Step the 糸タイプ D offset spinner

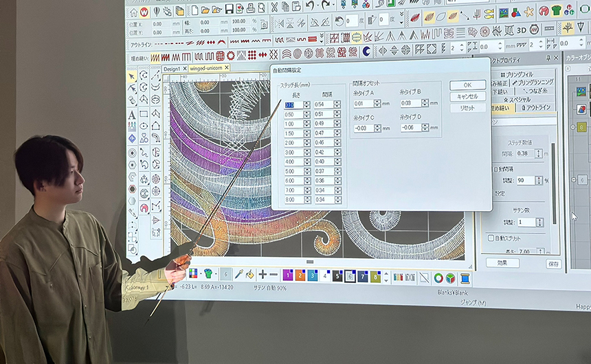click(425, 128)
